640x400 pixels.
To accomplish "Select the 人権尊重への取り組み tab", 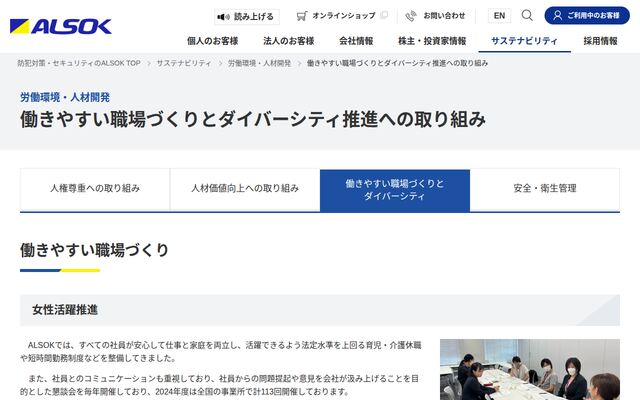I will click(95, 189).
